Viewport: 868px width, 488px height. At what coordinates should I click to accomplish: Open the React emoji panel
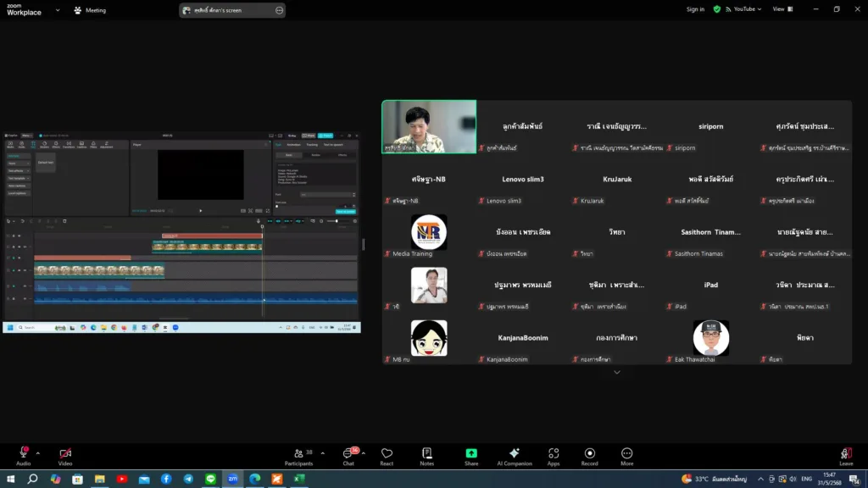[x=387, y=456]
